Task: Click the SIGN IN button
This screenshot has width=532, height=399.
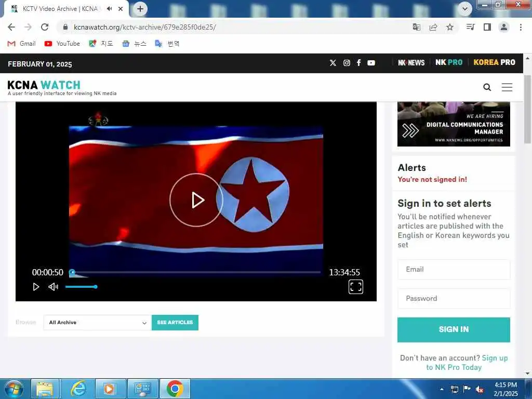Action: click(454, 329)
